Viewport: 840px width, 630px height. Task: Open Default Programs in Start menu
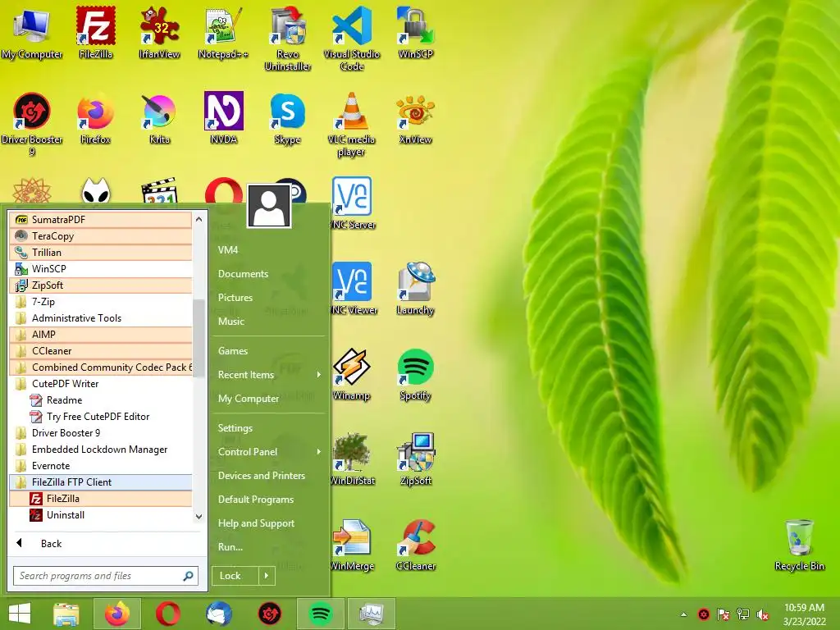tap(256, 500)
